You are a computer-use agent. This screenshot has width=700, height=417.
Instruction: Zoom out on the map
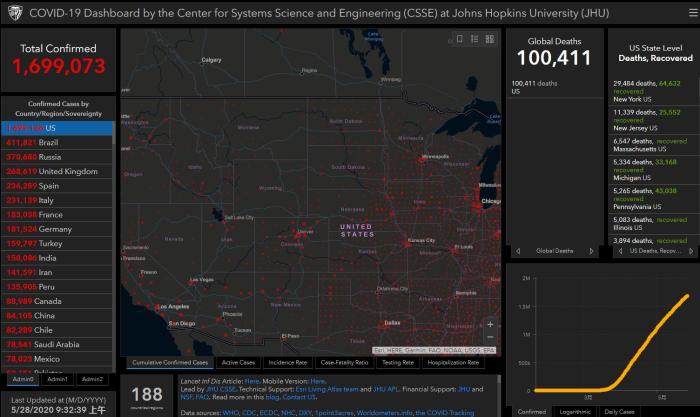pos(490,337)
